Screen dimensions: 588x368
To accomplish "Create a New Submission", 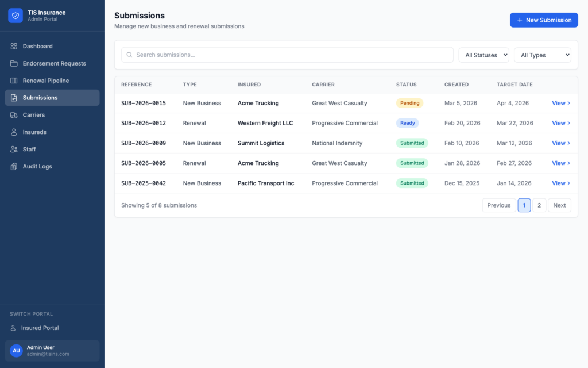I will pyautogui.click(x=544, y=20).
